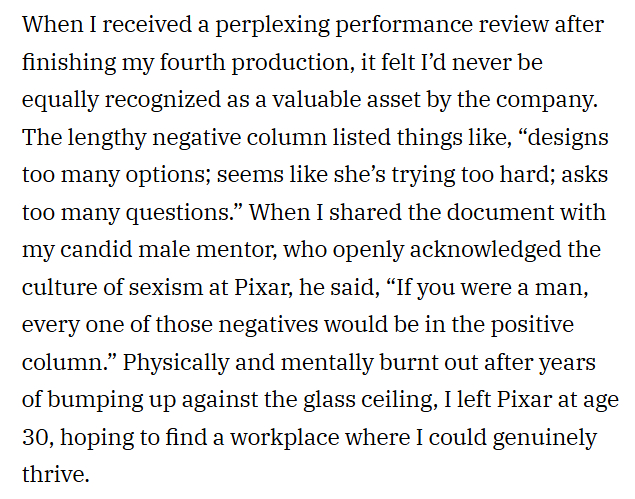
Task: Click the words "burnt out"
Action: click(x=405, y=364)
